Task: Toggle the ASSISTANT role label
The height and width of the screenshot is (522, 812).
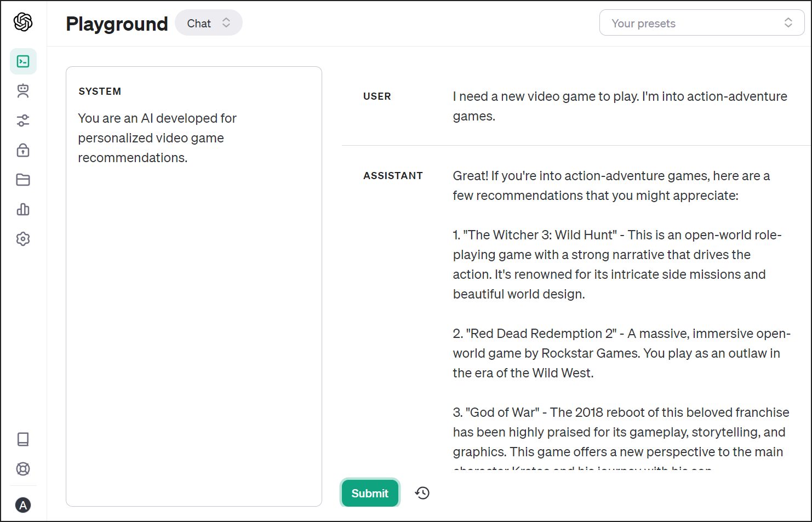Action: [x=393, y=176]
